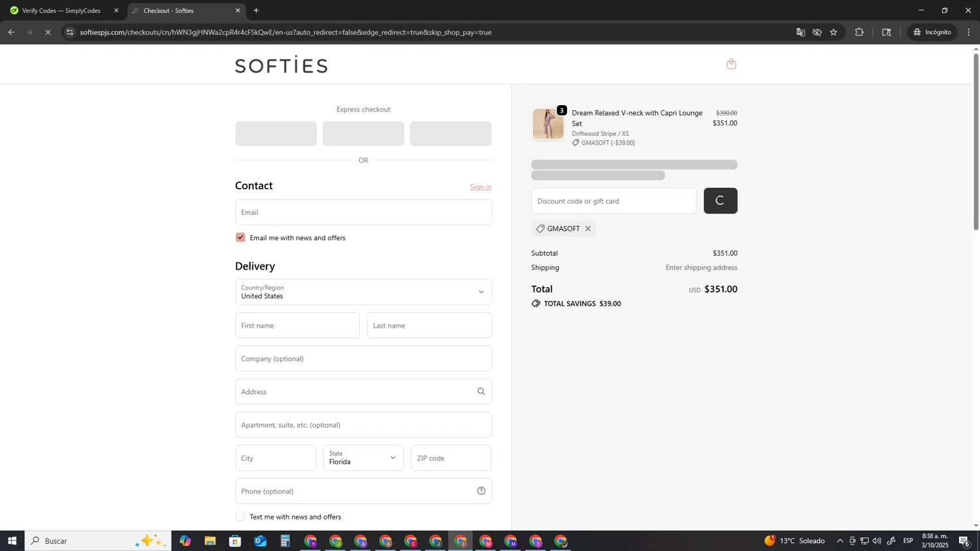The image size is (980, 551).
Task: Select the Apartment, suite field
Action: 363,425
